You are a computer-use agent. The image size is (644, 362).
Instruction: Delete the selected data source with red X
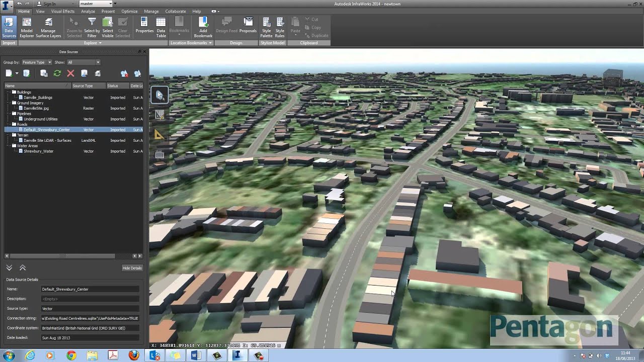pos(70,73)
